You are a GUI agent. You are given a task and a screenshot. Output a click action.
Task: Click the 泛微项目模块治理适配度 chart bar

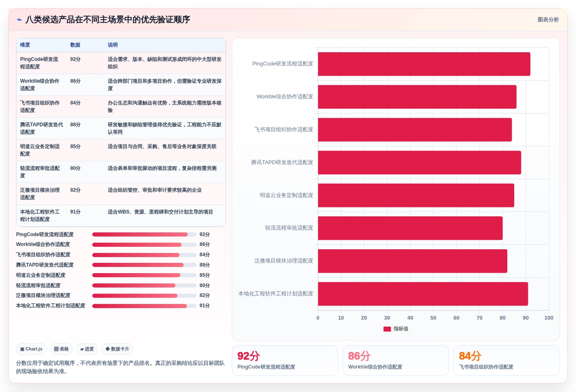[413, 261]
